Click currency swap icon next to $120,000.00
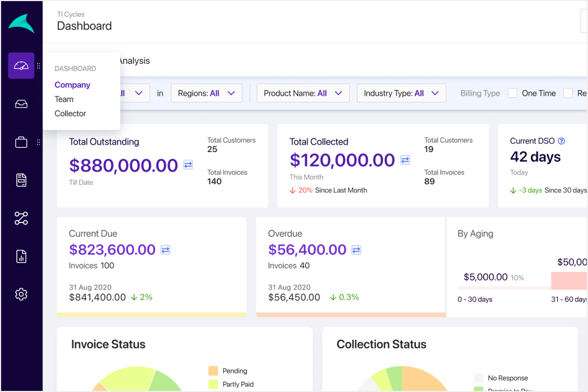 (405, 160)
